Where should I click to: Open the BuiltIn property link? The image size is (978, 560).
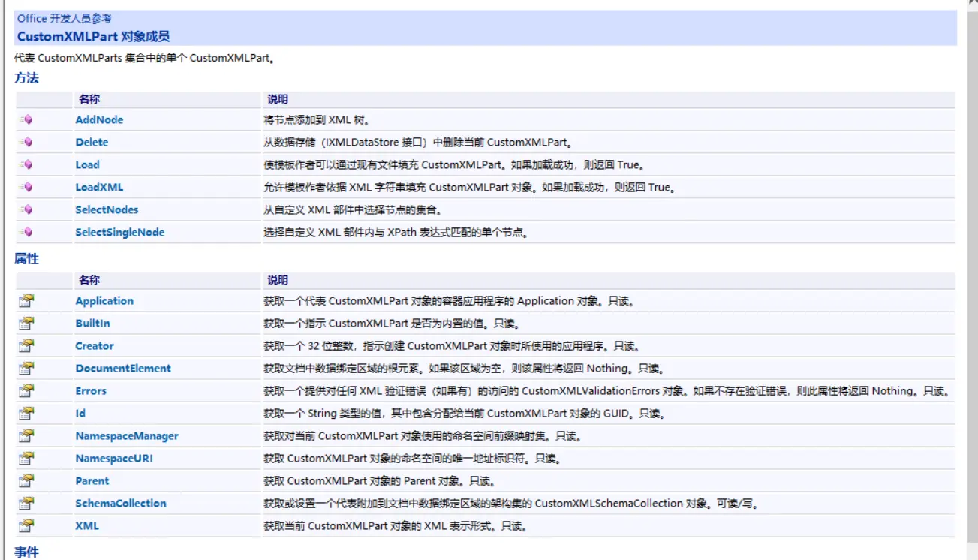click(x=92, y=324)
